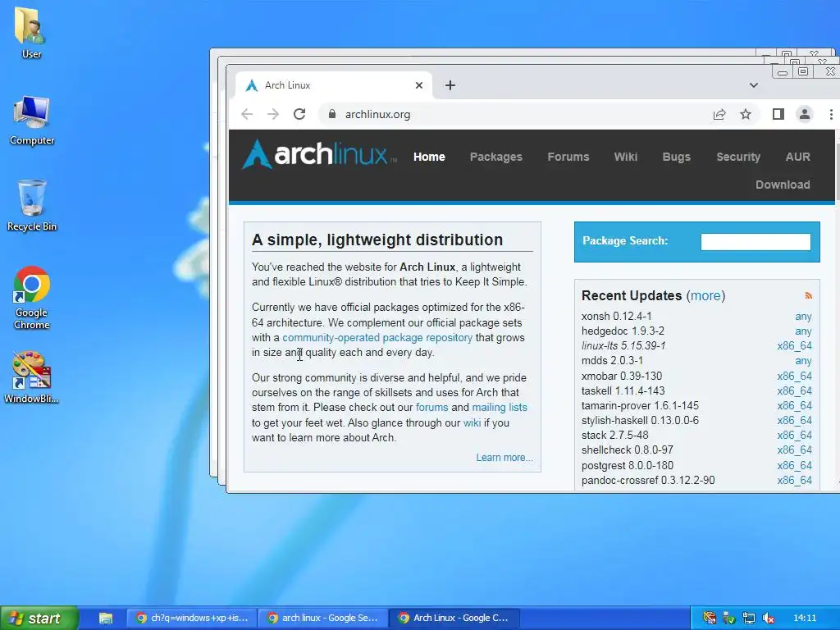Click the safely remove hardware tray icon
This screenshot has height=630, width=840.
point(729,619)
